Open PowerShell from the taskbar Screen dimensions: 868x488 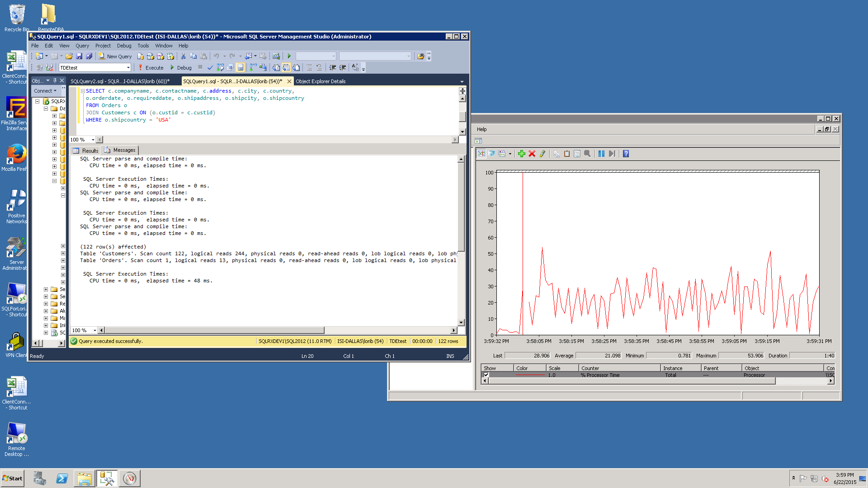(x=62, y=479)
